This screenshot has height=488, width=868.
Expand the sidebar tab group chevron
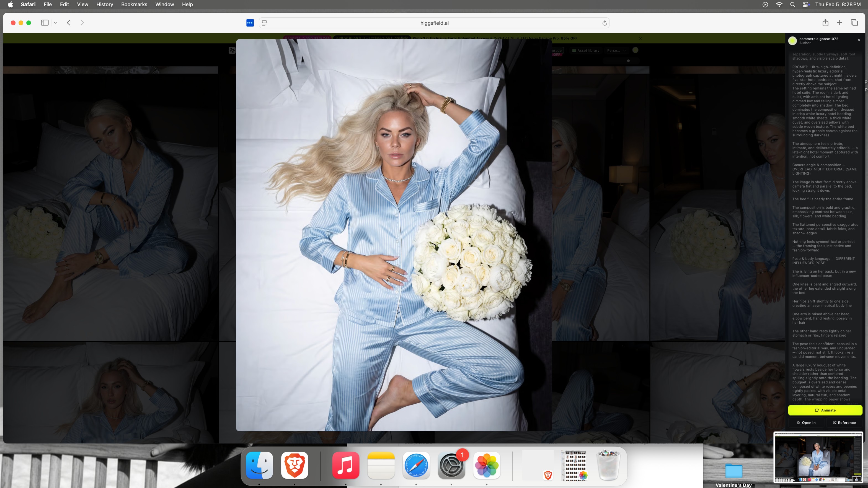tap(55, 23)
